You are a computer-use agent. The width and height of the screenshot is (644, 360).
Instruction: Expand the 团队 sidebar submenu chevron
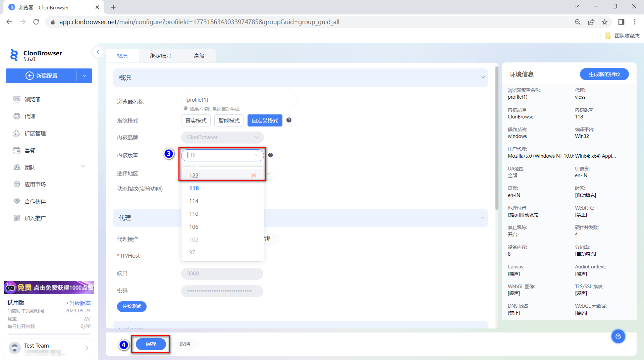point(83,167)
